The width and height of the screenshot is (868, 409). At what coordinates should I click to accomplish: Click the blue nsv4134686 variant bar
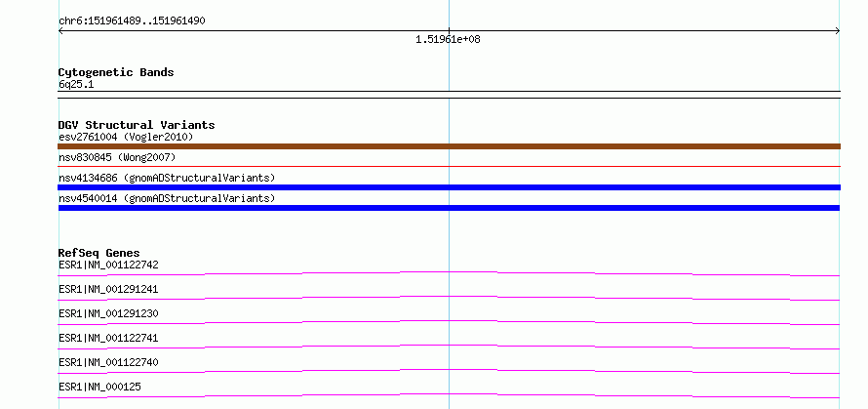pos(449,187)
